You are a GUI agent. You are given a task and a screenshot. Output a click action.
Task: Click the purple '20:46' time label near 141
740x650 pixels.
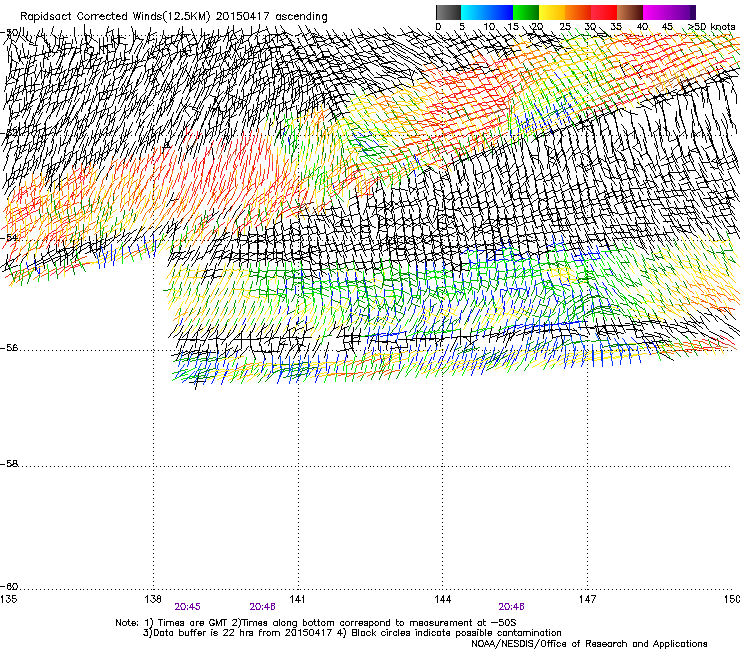262,607
